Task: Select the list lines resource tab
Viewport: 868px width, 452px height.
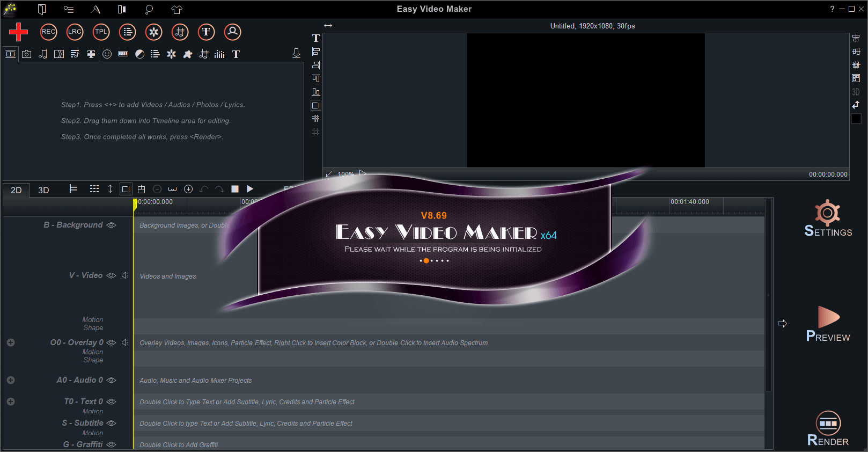Action: [155, 54]
